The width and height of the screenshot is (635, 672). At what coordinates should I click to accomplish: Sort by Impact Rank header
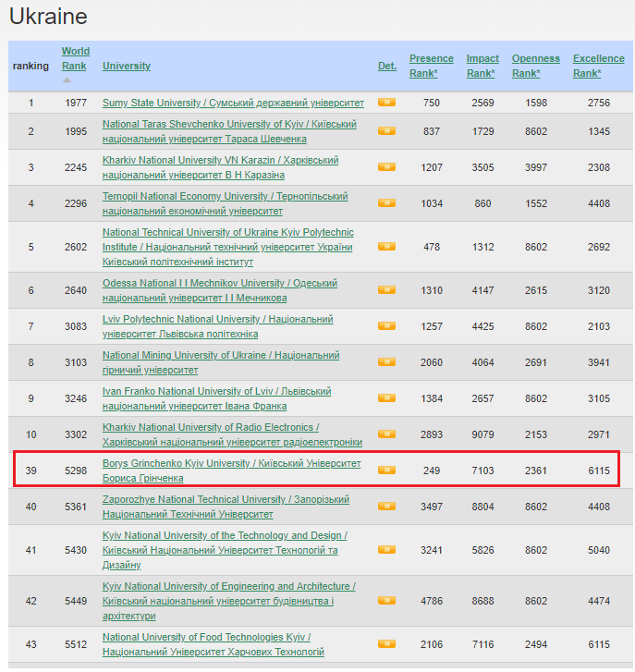click(482, 66)
